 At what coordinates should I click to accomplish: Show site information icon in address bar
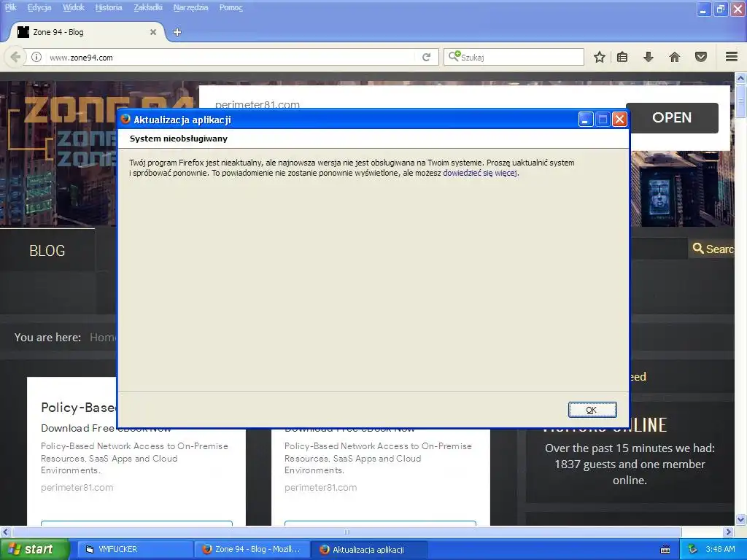tap(36, 57)
